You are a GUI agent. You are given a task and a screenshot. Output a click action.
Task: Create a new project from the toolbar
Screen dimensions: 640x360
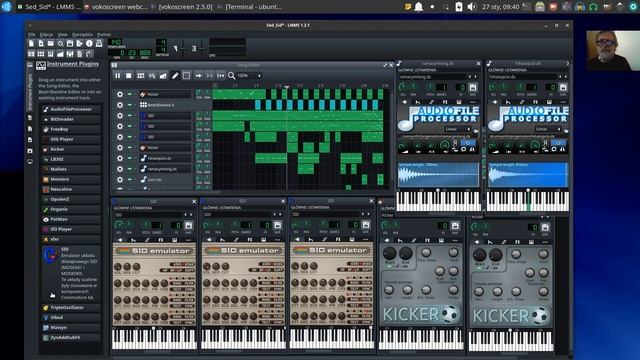tap(31, 44)
